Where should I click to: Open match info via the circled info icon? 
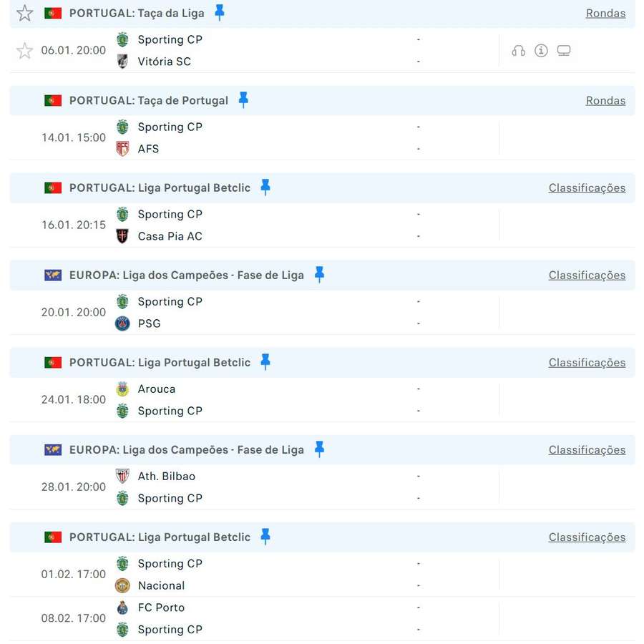click(541, 50)
